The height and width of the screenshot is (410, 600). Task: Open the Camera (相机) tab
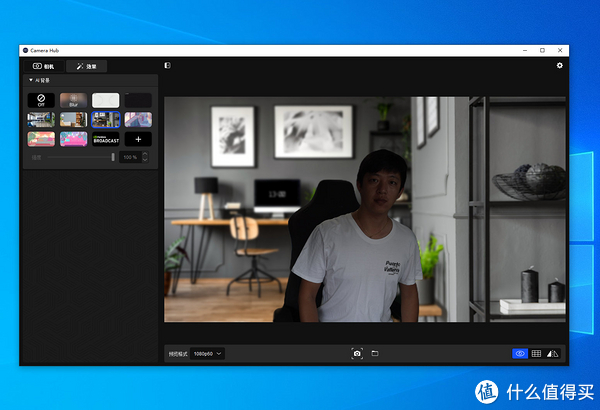(44, 66)
